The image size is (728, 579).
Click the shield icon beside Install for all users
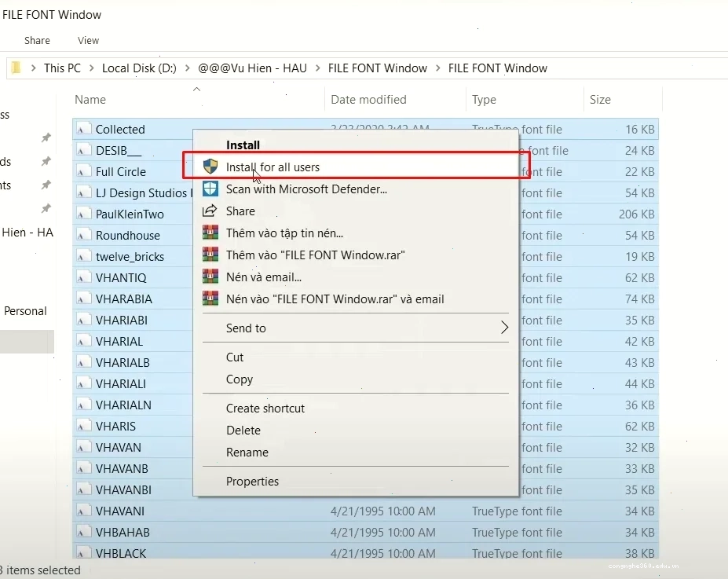pyautogui.click(x=210, y=167)
